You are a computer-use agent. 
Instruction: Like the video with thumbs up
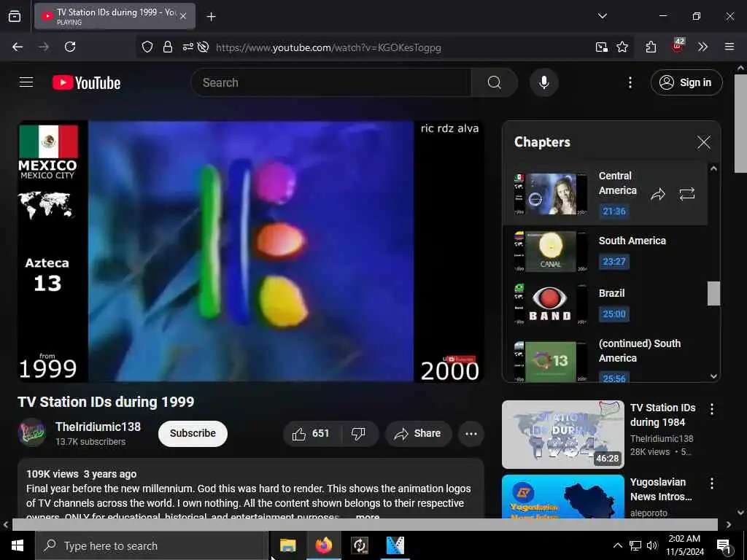311,433
